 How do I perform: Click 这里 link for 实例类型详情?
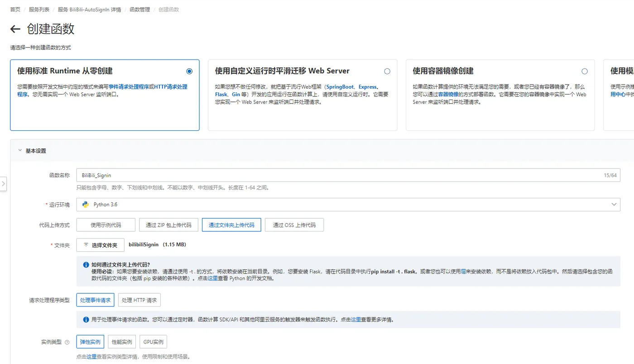pos(91,357)
